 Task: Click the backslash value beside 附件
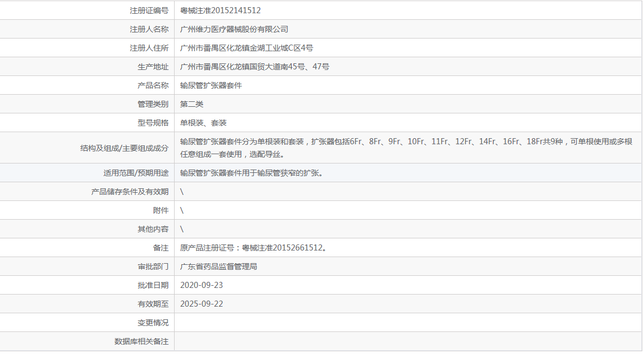pyautogui.click(x=182, y=211)
